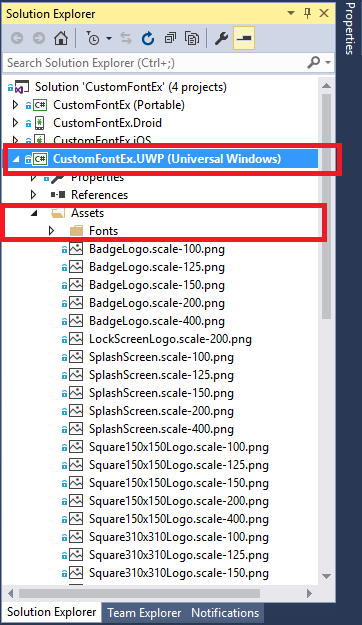
Task: Open Solution Explorer window options dropdown
Action: (291, 13)
